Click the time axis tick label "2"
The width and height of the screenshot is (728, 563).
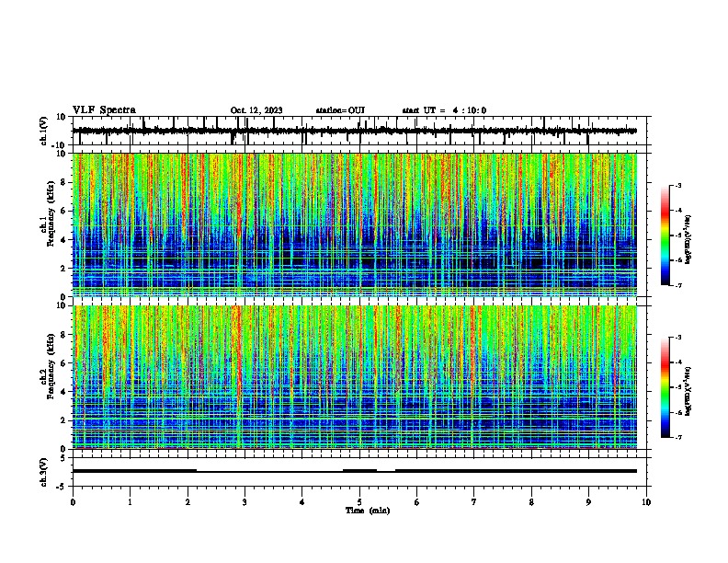(x=188, y=502)
